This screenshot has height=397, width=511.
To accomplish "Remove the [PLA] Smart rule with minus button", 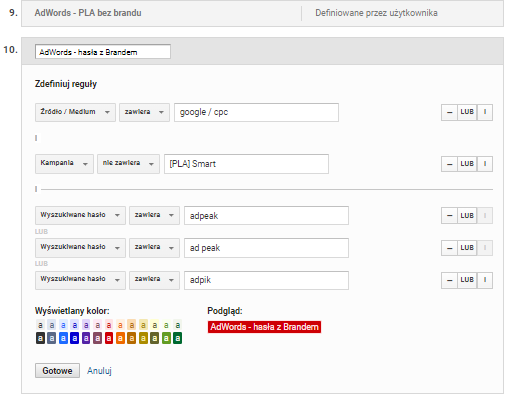I will 449,164.
